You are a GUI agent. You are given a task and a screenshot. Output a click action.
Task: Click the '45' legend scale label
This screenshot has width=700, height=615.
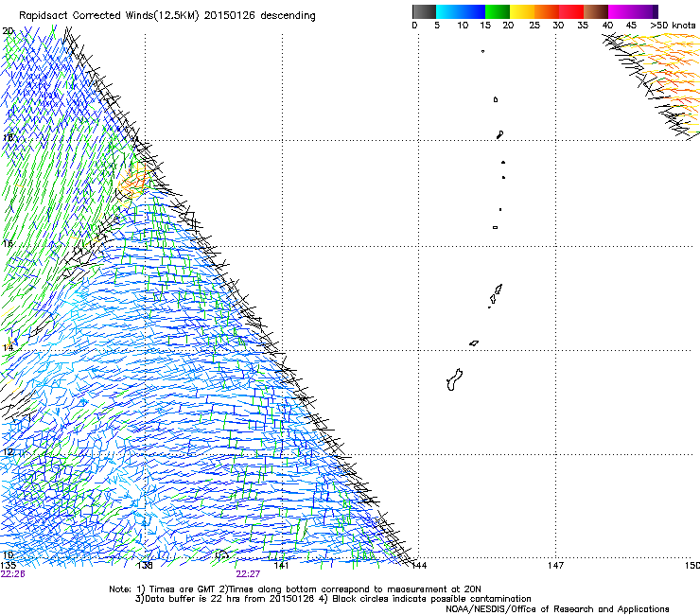click(631, 26)
